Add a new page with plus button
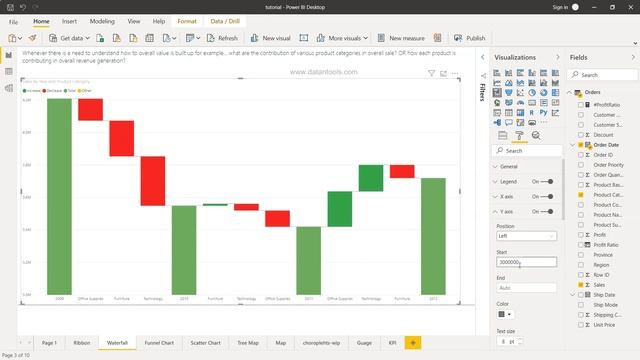This screenshot has width=640, height=360. point(413,343)
